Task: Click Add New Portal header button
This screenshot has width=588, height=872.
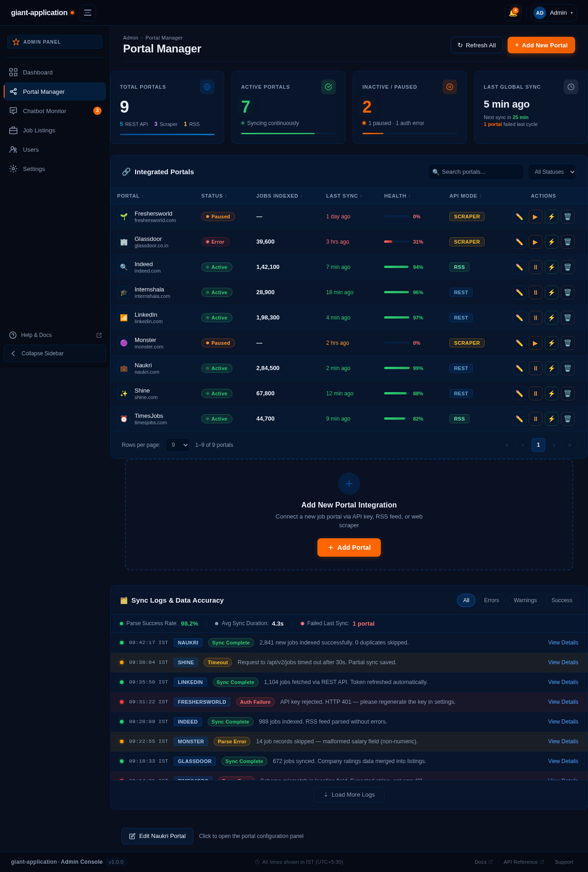Action: (x=541, y=45)
